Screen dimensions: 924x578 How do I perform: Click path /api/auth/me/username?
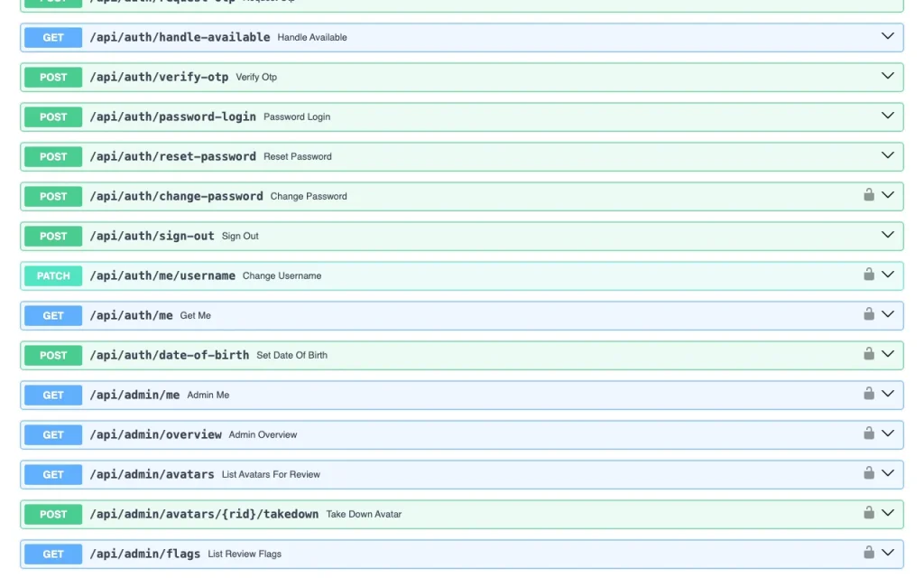(x=162, y=275)
